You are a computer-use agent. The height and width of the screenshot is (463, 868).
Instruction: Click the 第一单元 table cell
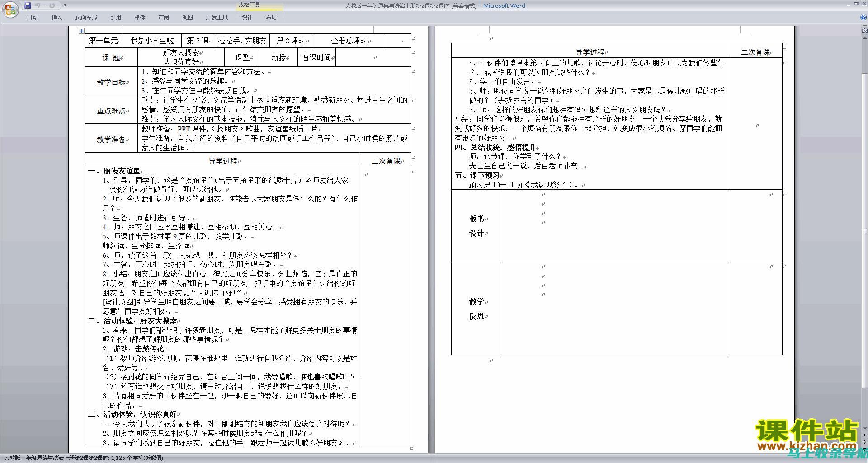(x=104, y=41)
